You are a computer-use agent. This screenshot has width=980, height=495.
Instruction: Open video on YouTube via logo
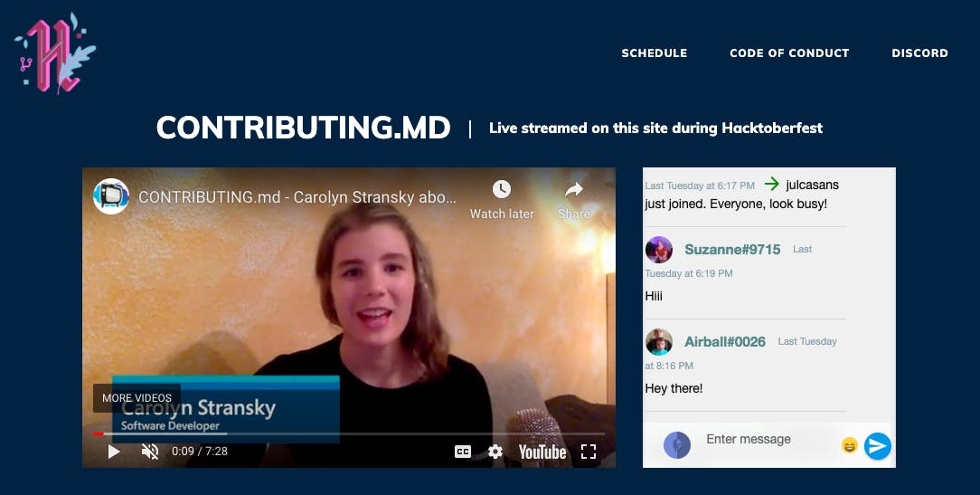[x=542, y=452]
